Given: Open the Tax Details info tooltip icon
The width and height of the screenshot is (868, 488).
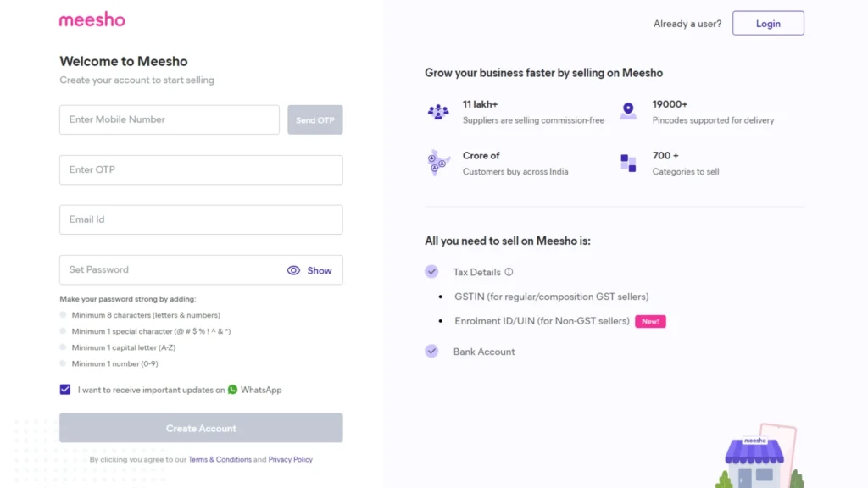Looking at the screenshot, I should (508, 272).
